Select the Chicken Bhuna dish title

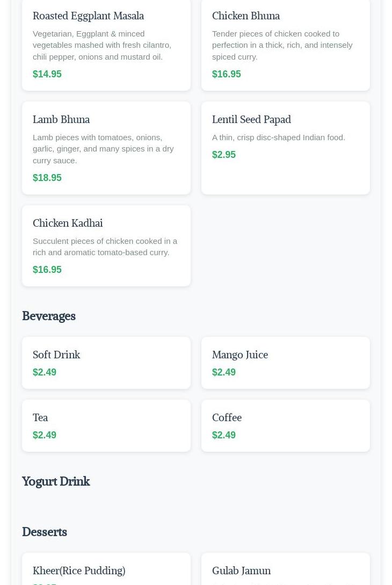(245, 16)
